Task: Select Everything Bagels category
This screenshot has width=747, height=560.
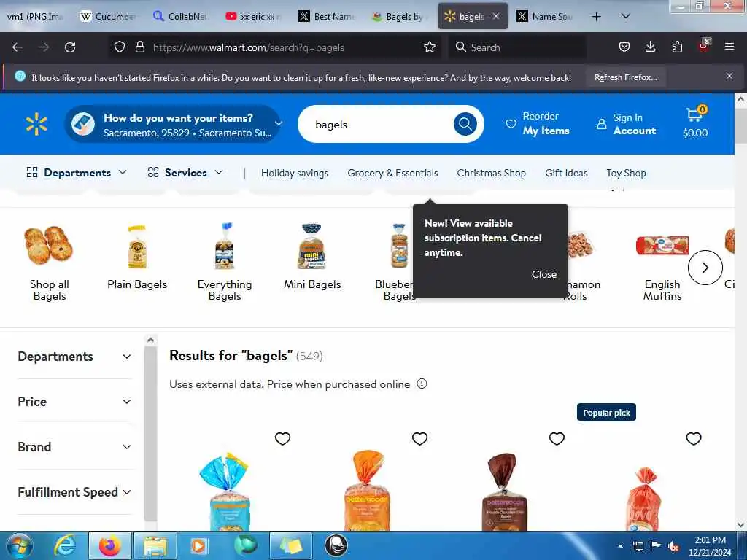Action: 225,262
